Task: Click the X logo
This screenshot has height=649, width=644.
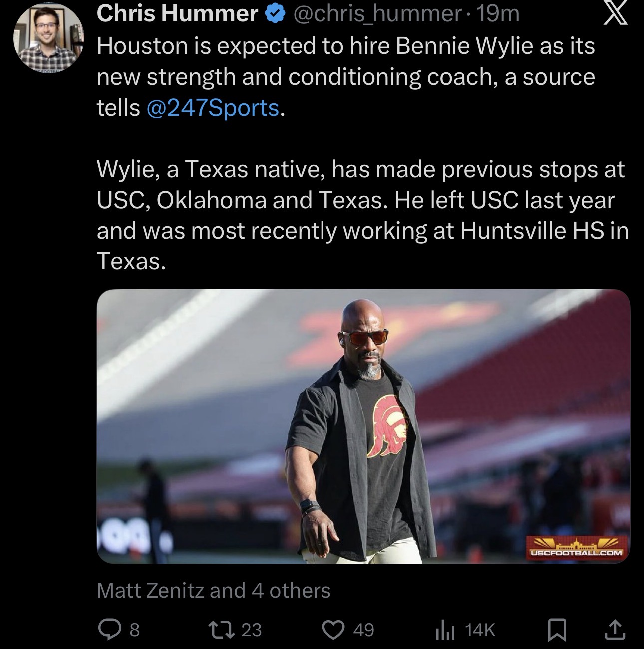Action: 615,13
